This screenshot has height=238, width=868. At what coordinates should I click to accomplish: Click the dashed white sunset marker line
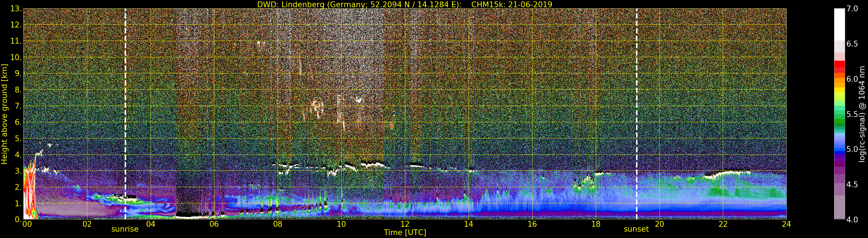point(637,114)
